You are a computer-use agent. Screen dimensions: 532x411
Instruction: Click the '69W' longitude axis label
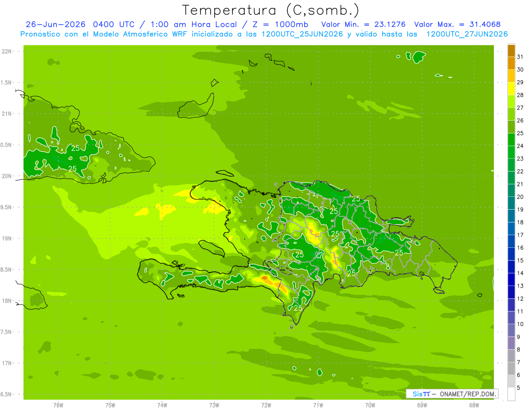pyautogui.click(x=422, y=405)
